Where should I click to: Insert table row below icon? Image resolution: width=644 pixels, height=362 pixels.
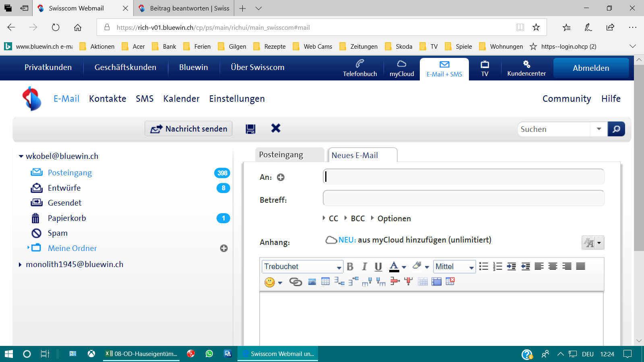339,282
